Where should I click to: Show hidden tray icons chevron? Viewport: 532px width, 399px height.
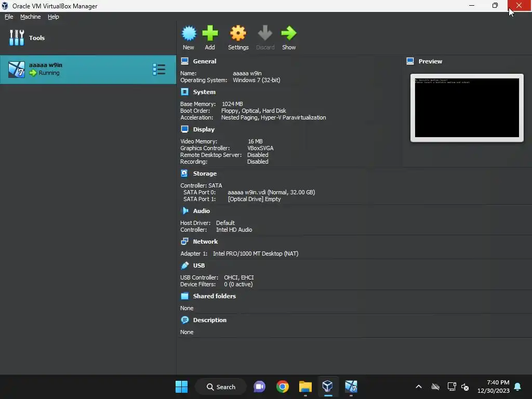(x=419, y=387)
